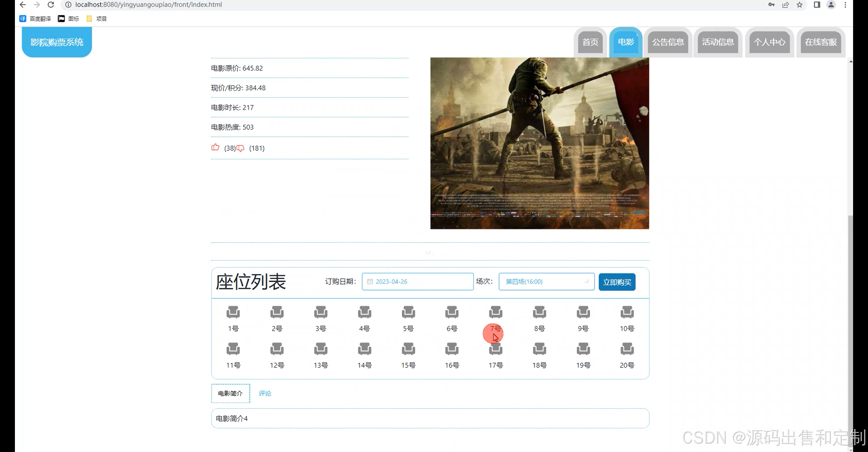
Task: Open Chrome three-dot menu
Action: [x=845, y=5]
